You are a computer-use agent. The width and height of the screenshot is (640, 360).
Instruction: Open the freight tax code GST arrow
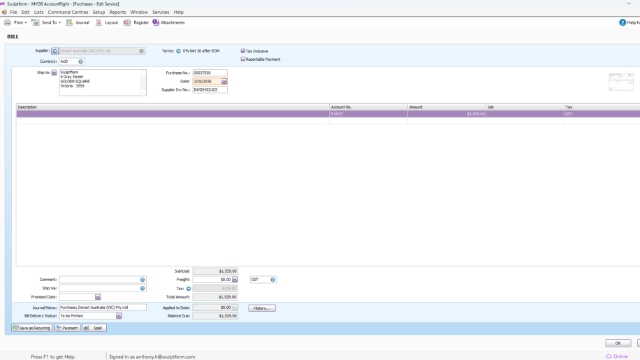coord(273,280)
